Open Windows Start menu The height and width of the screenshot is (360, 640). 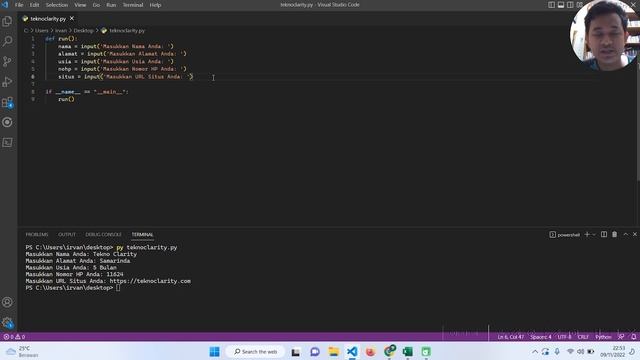coord(214,351)
